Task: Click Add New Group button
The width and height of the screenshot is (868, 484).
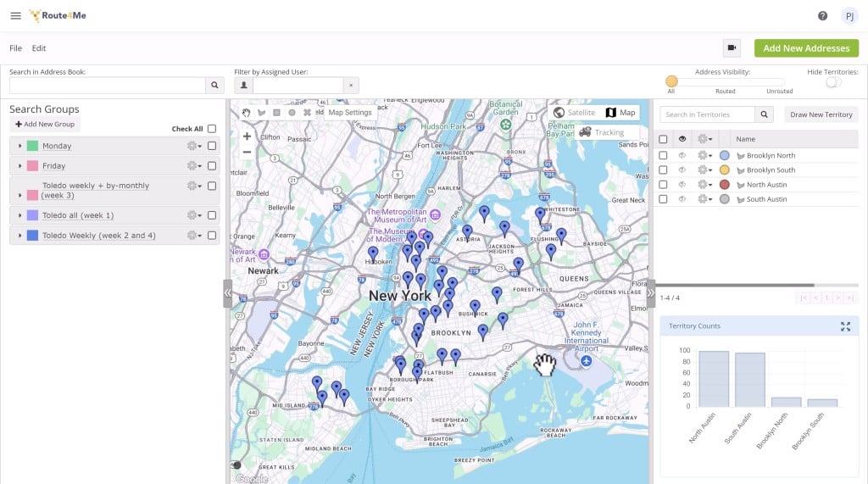Action: tap(45, 124)
